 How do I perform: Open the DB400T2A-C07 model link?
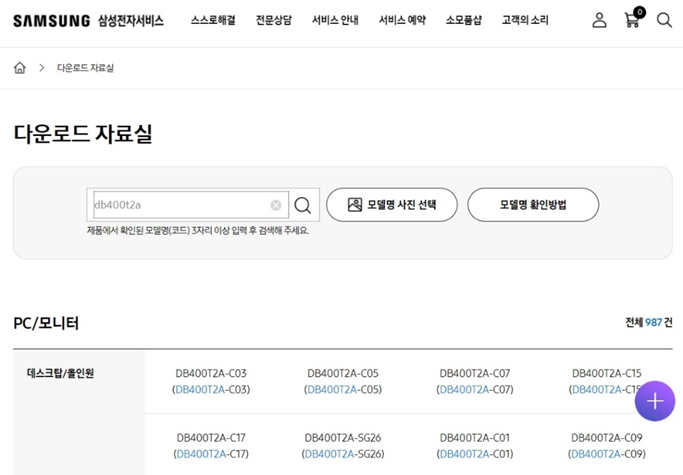coord(475,381)
